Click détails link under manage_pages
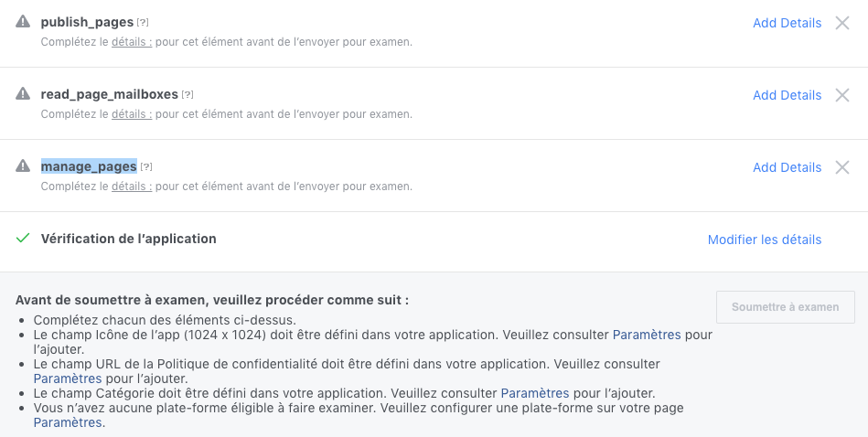 [131, 187]
